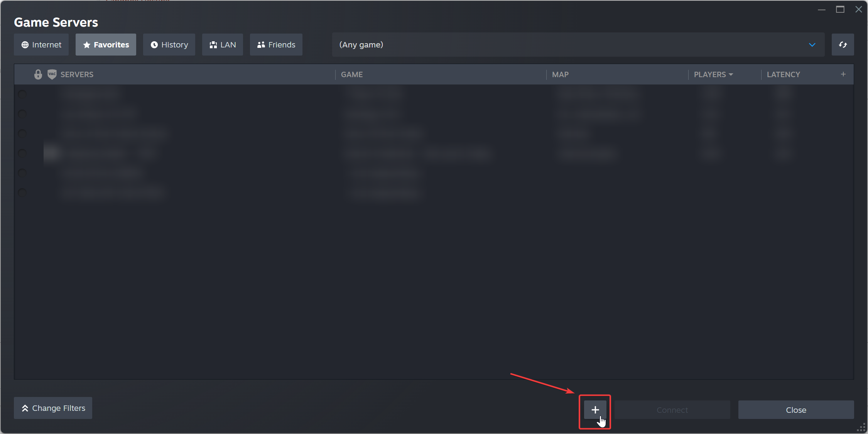Sort by MAP column header
The height and width of the screenshot is (434, 868).
[560, 74]
